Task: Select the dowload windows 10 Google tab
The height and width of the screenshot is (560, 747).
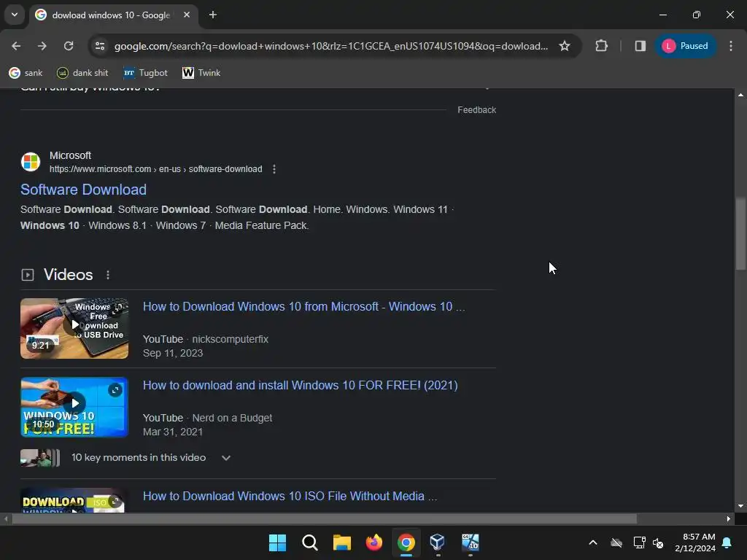Action: [x=111, y=15]
